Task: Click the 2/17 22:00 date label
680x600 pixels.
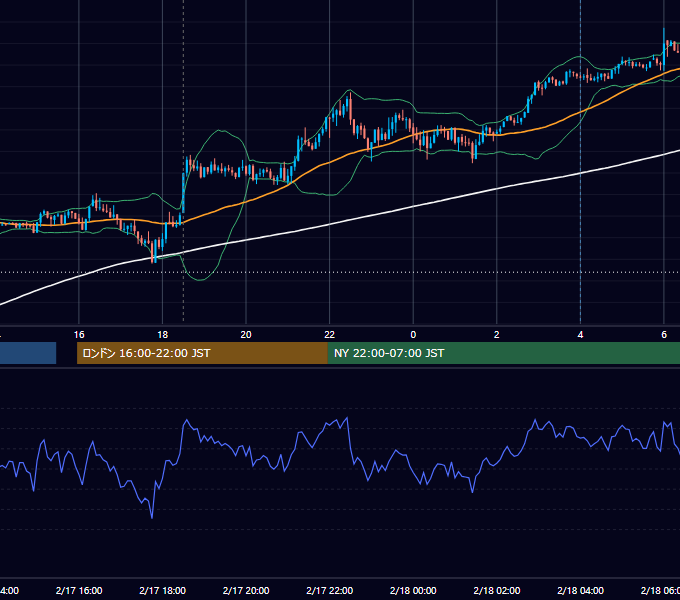Action: (330, 590)
